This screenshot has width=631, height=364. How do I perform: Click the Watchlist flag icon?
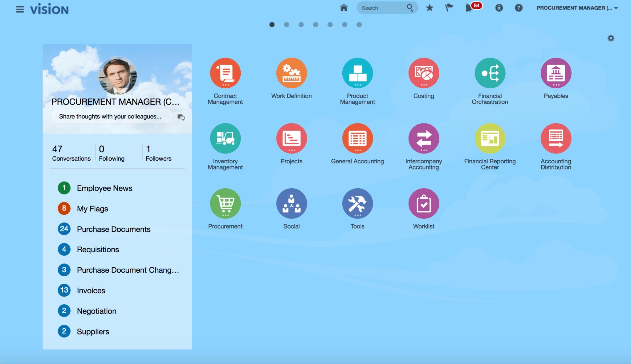click(x=449, y=8)
